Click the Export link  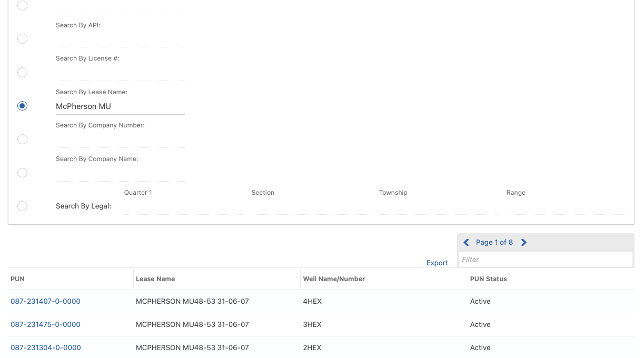(x=437, y=263)
